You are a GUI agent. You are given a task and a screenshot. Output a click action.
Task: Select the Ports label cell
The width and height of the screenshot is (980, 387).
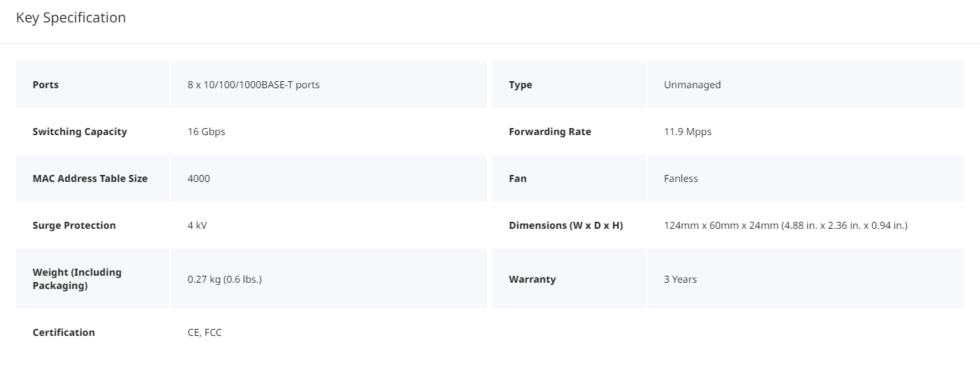[x=92, y=85]
